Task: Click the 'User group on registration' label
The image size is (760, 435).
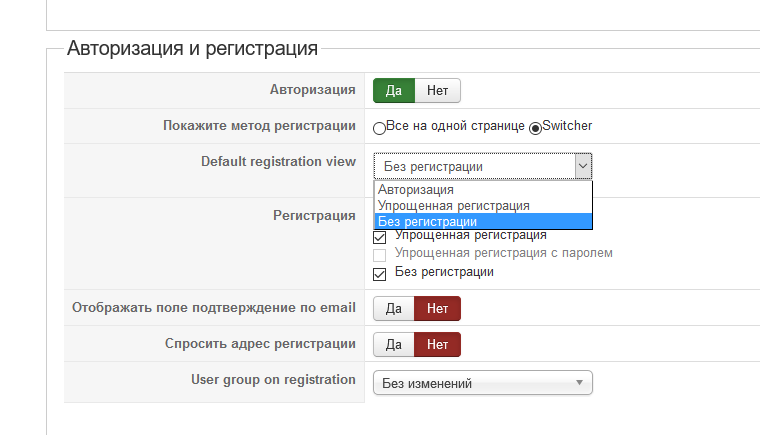Action: pyautogui.click(x=273, y=380)
